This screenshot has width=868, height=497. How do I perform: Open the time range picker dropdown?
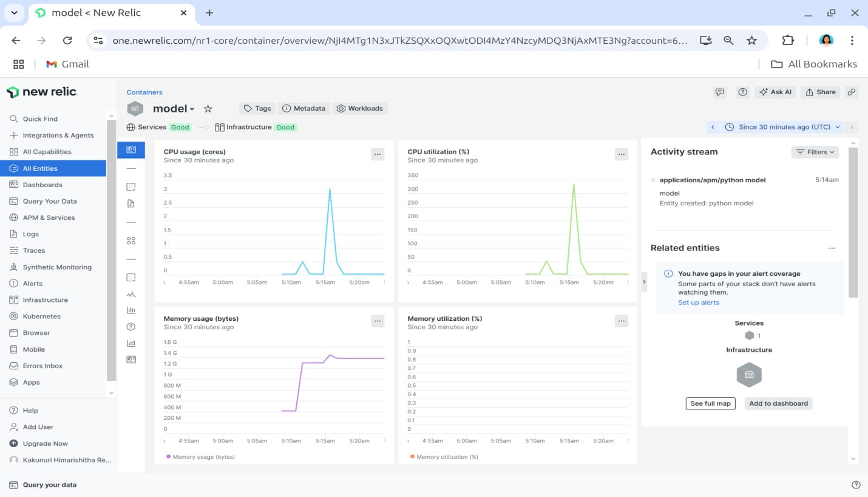(x=784, y=127)
